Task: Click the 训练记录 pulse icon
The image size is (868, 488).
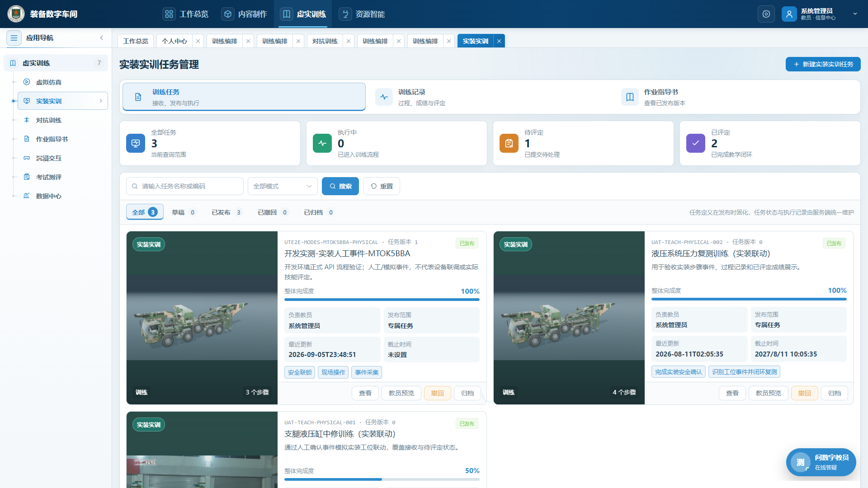Action: tap(384, 97)
